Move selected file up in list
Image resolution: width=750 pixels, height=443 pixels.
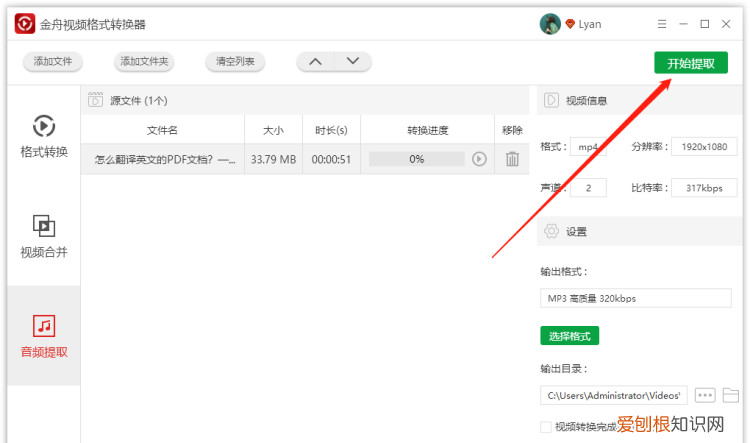315,61
